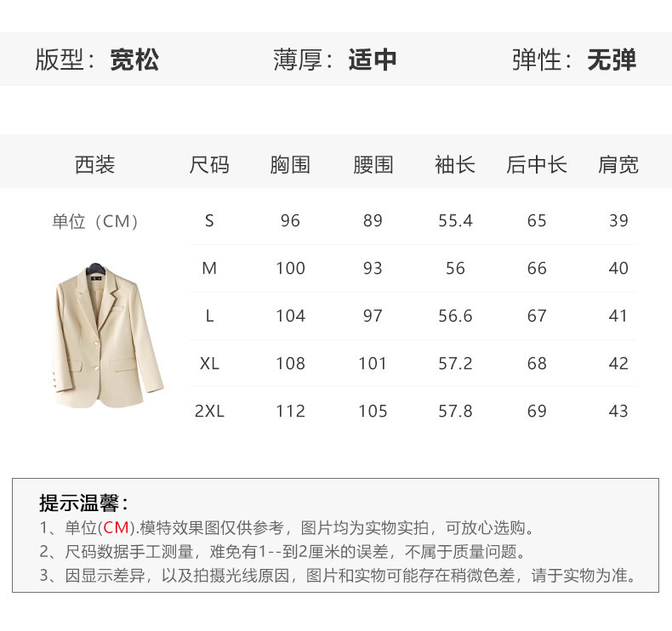Screen dimensions: 672x631
Task: Click back length 67 in the L row
Action: tap(537, 315)
